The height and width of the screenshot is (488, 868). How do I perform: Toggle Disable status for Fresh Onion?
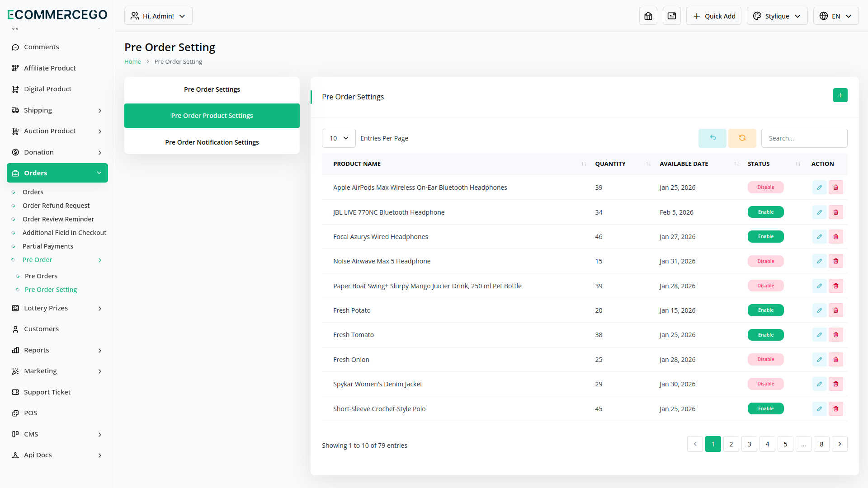coord(765,360)
